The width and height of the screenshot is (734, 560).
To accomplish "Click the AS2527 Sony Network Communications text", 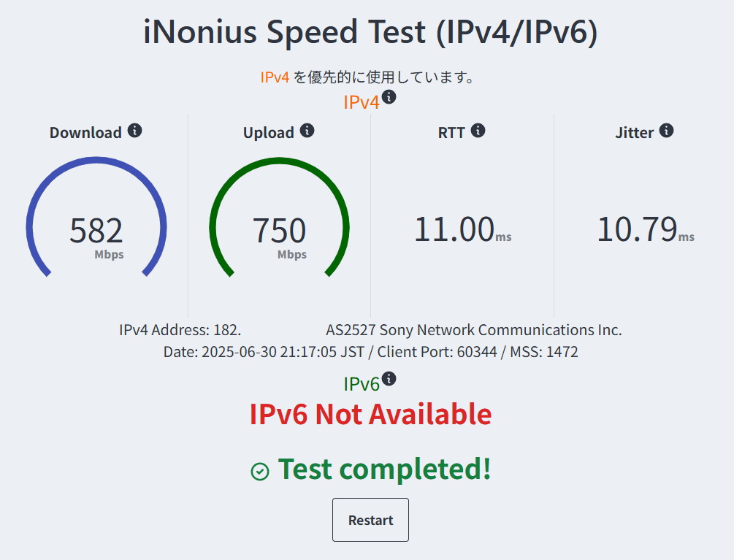I will (474, 330).
